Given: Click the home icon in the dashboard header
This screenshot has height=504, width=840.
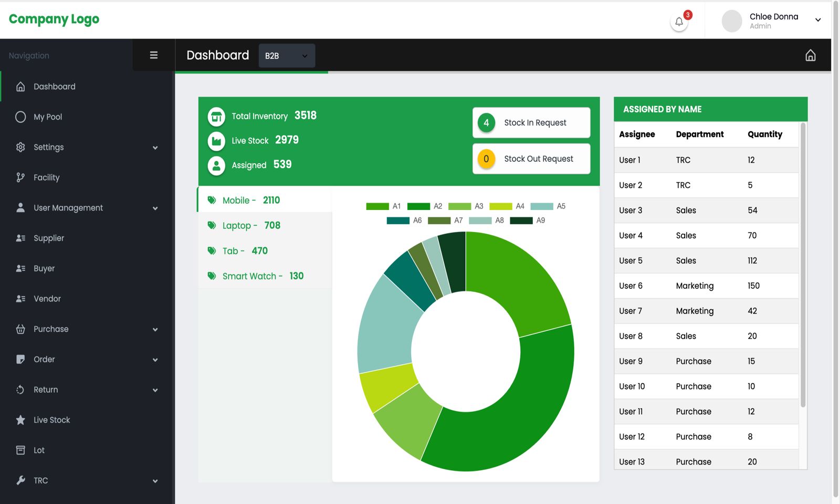Looking at the screenshot, I should point(810,56).
